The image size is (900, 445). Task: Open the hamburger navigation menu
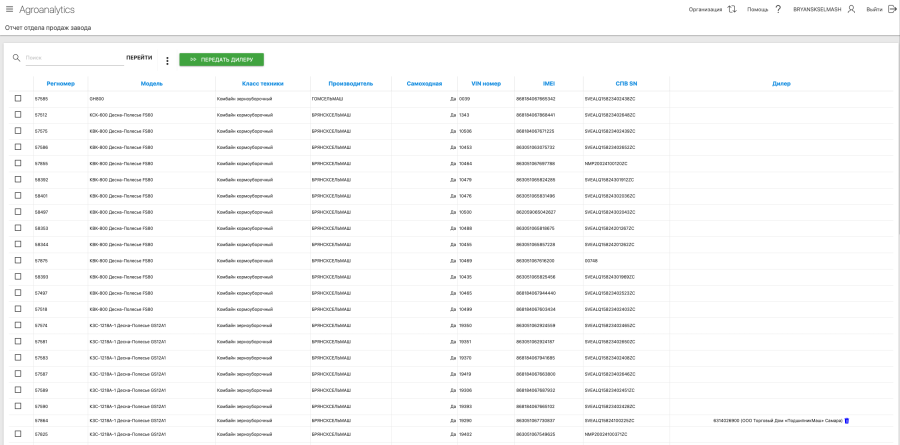click(9, 9)
